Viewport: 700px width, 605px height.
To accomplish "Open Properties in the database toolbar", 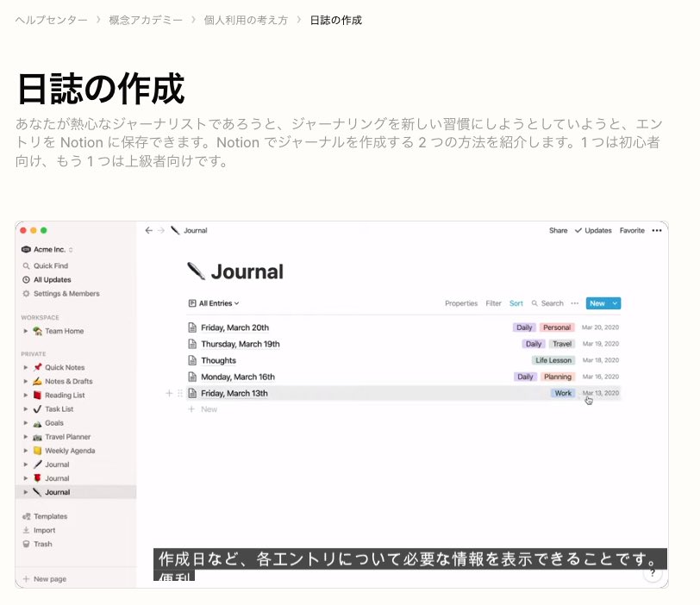I will 461,303.
